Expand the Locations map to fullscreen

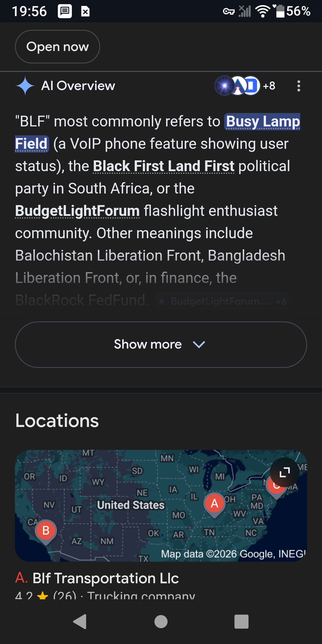[284, 472]
